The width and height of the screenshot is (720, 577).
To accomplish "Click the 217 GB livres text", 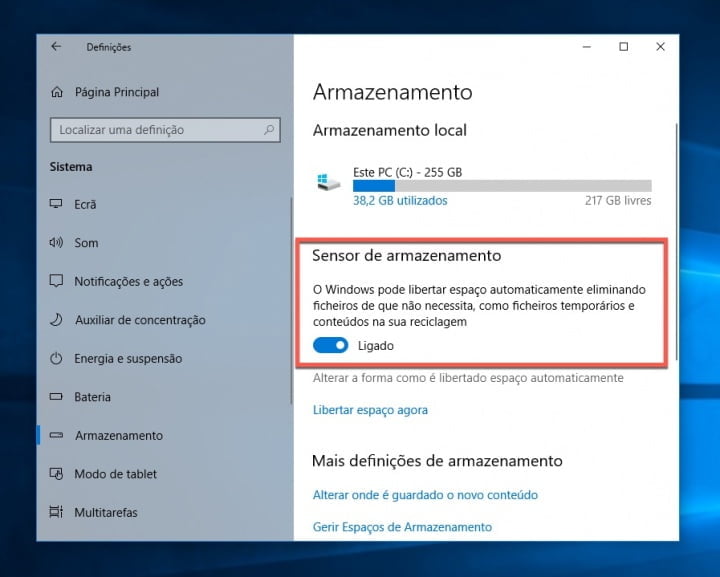I will tap(618, 201).
